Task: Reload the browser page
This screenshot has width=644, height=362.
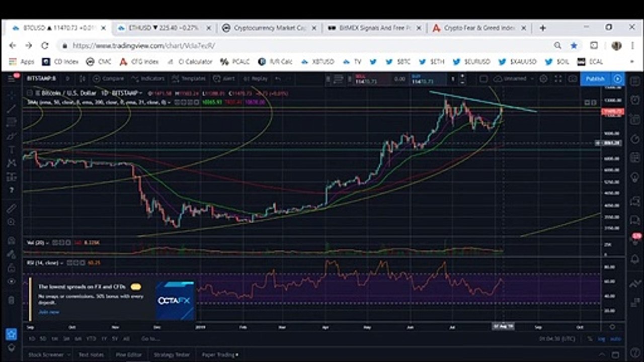Action: [45, 46]
